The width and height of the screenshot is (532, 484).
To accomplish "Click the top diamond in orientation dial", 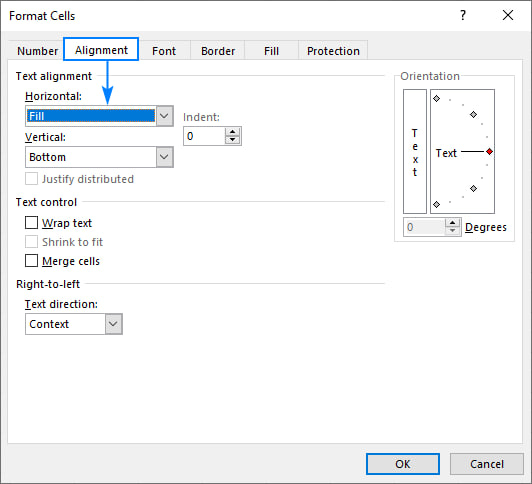I will click(x=437, y=99).
